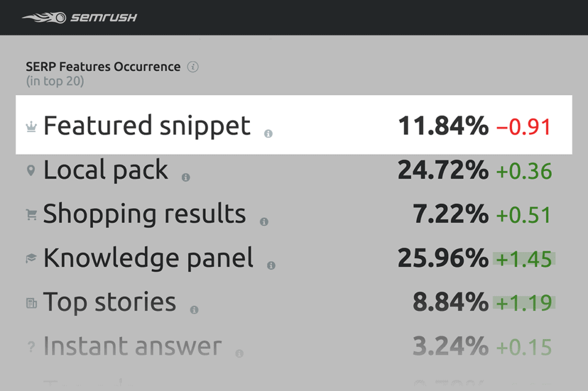Click the question mark icon for Instant answer

(x=30, y=346)
